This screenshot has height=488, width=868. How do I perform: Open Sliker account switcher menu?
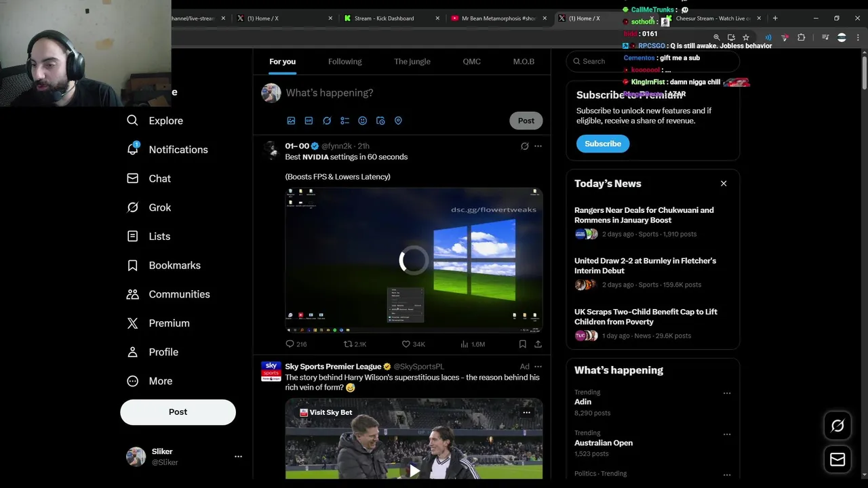click(238, 457)
